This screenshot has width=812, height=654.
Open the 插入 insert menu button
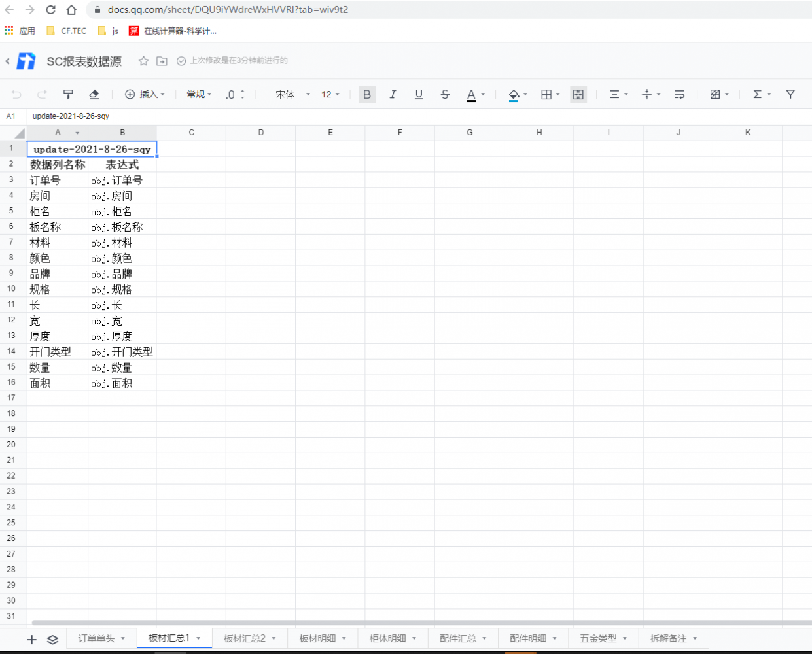pyautogui.click(x=145, y=94)
